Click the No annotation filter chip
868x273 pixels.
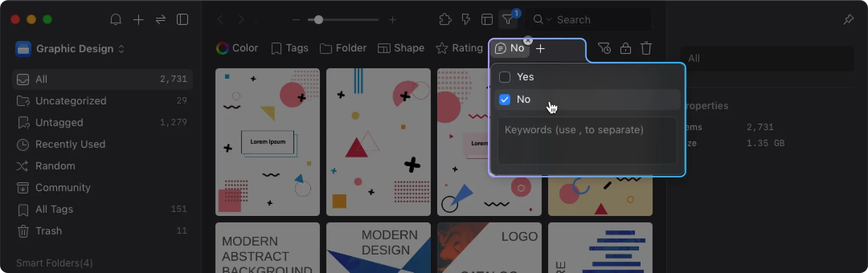[511, 48]
